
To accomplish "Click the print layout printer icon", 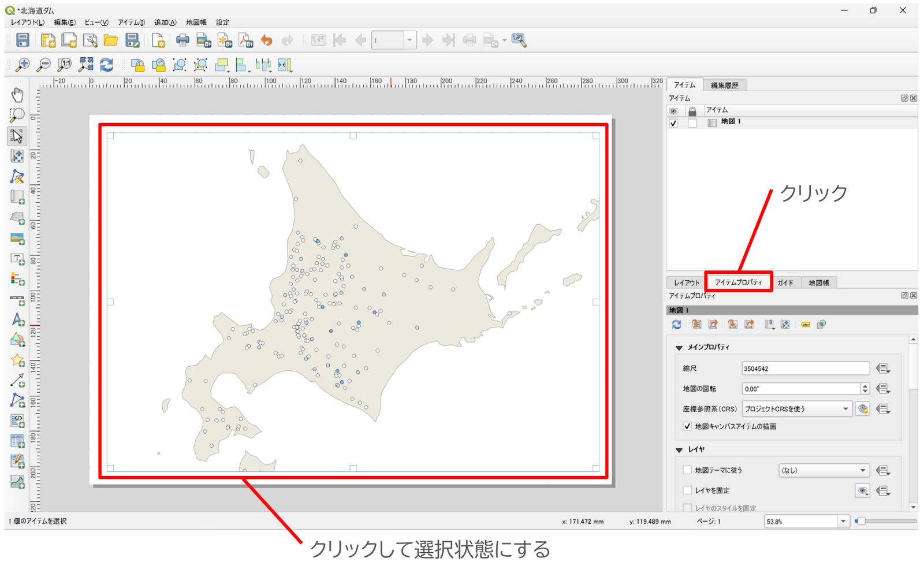I will (x=182, y=40).
